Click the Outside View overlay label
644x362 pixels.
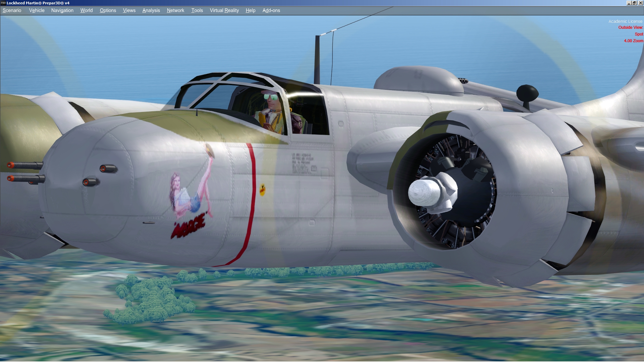630,27
